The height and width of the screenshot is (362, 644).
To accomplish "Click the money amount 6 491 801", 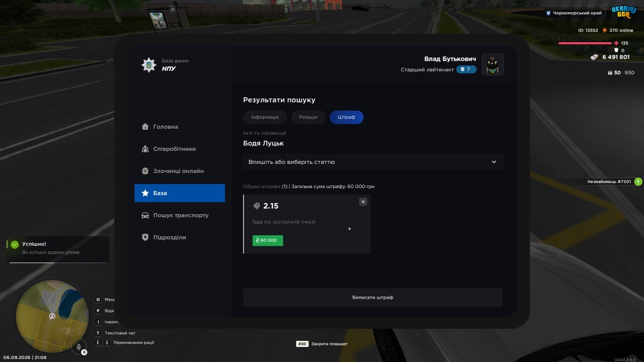I will tap(616, 57).
